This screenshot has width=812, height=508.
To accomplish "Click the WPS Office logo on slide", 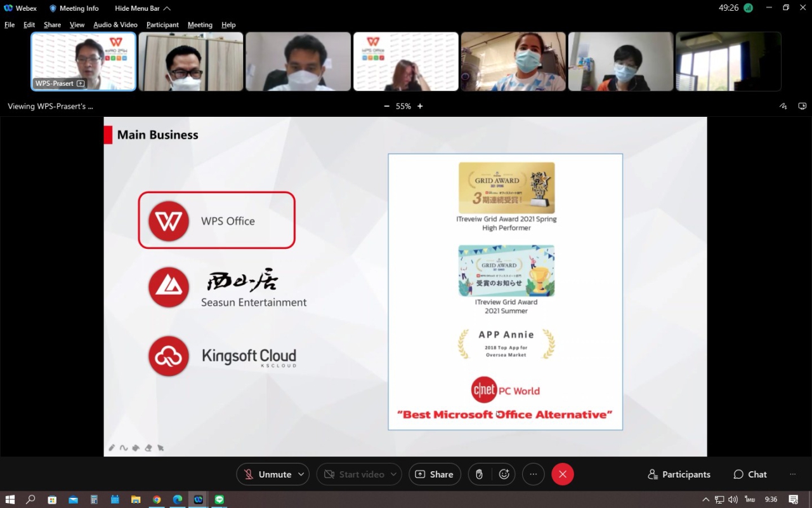I will (x=169, y=221).
